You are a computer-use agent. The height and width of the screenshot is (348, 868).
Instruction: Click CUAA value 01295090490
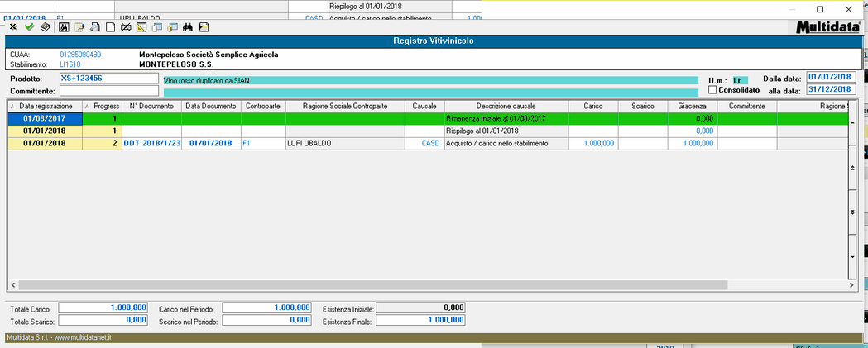[x=80, y=55]
